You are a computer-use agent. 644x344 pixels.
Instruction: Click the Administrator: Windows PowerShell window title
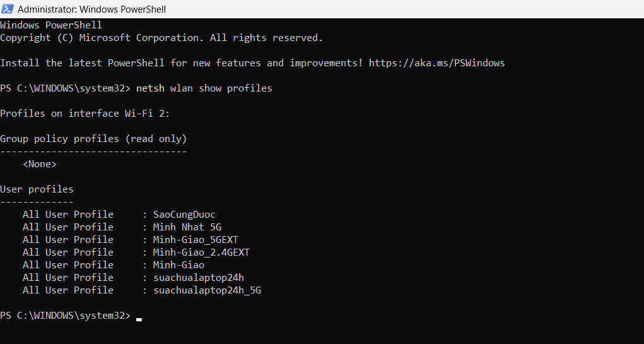(92, 9)
